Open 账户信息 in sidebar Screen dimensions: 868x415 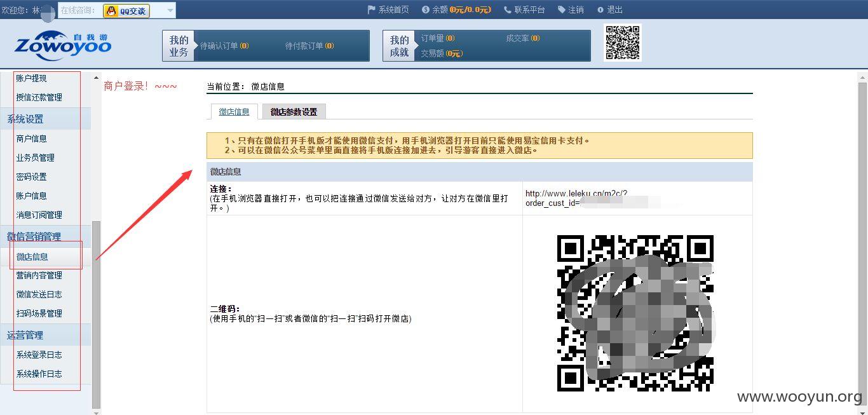(x=32, y=196)
